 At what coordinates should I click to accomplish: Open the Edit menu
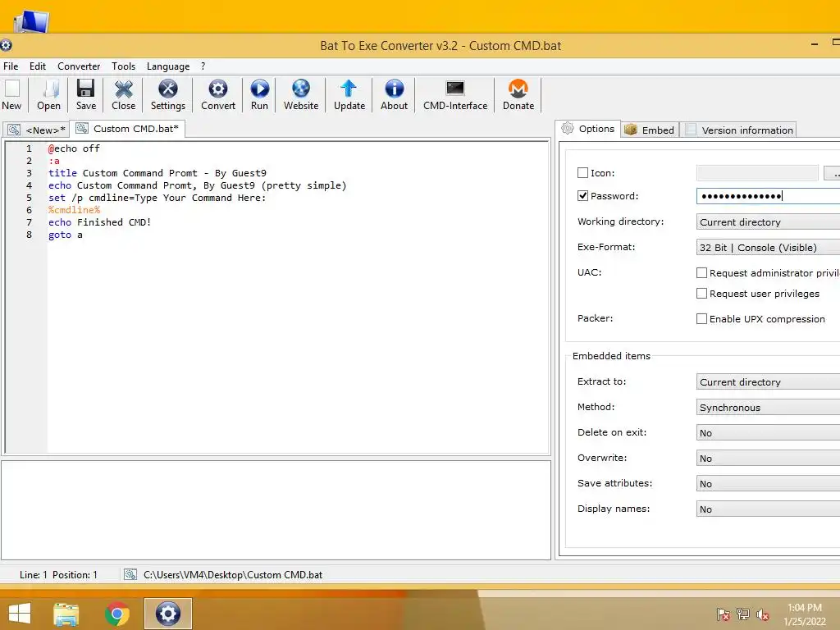coord(38,66)
